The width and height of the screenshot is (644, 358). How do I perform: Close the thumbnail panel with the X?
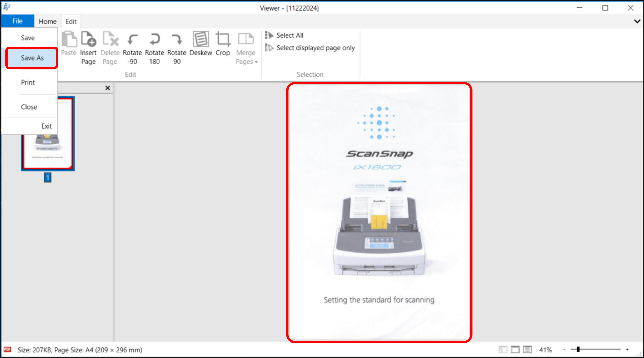pos(107,88)
